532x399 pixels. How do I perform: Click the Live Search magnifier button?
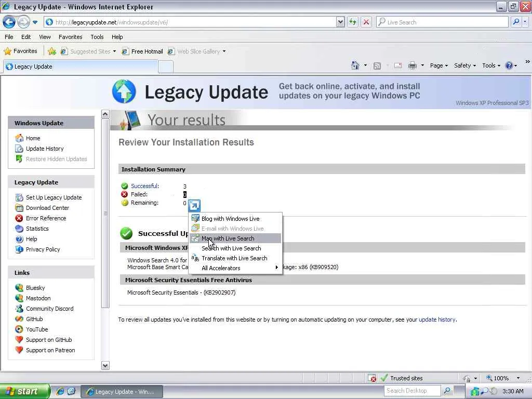(x=516, y=22)
